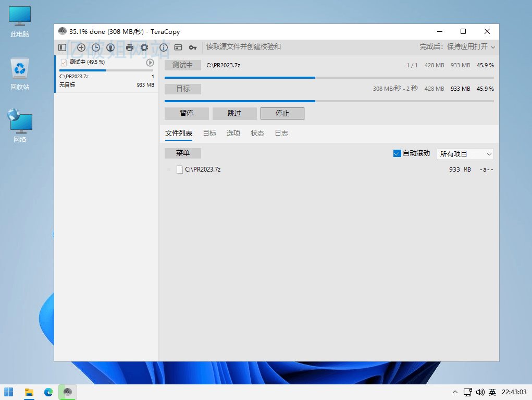
Task: Switch to the 日志 tab
Action: click(281, 133)
